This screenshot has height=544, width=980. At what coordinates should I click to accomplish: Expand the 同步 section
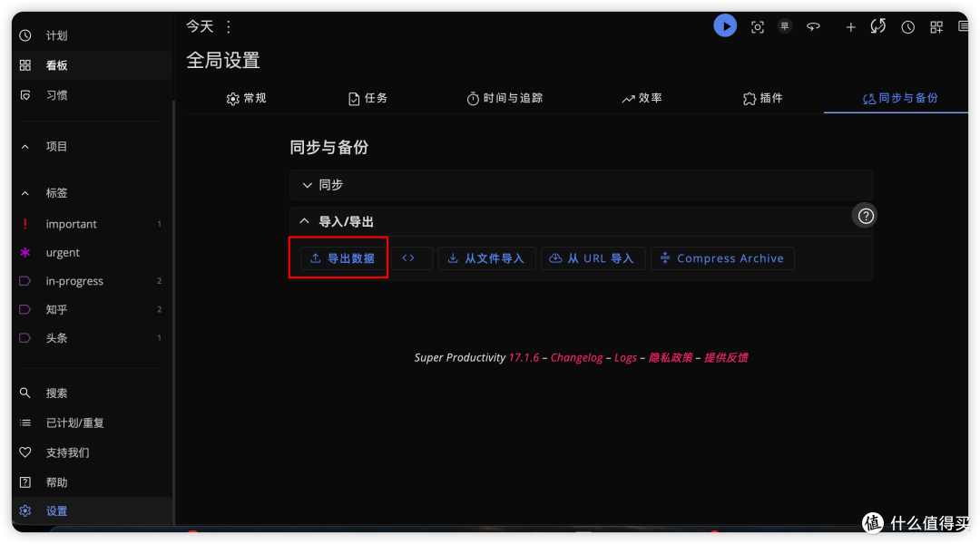click(x=581, y=185)
